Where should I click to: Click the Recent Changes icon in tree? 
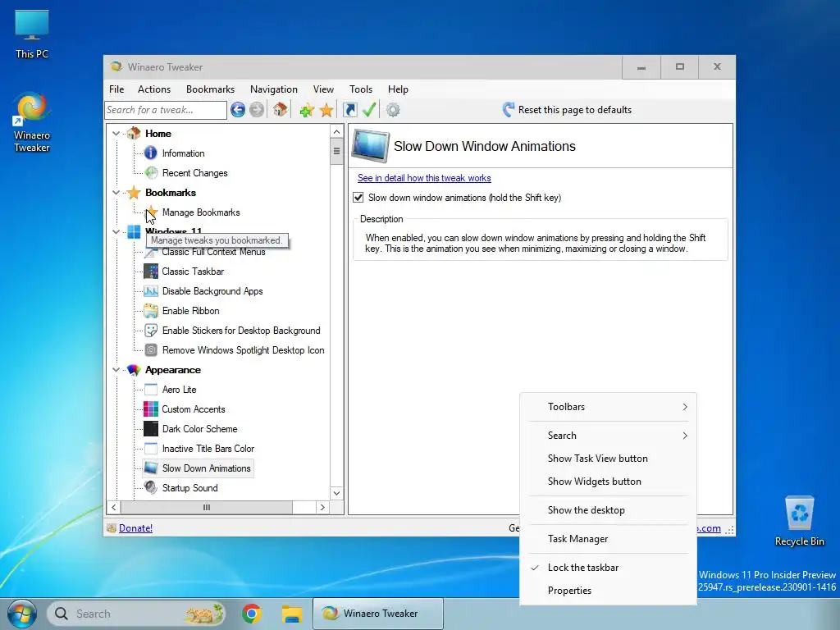click(151, 172)
